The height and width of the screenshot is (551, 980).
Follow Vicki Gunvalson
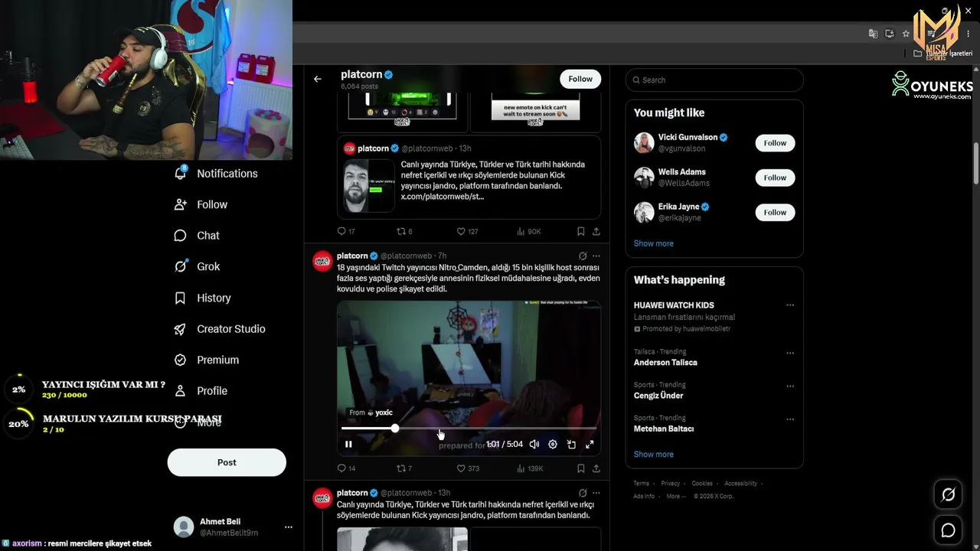pos(775,143)
